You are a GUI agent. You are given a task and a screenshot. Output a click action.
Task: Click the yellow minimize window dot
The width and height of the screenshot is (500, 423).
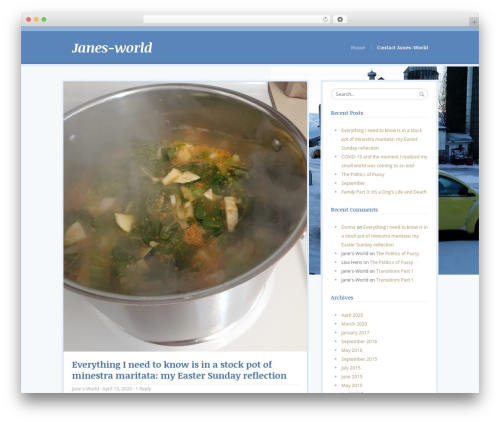point(36,19)
